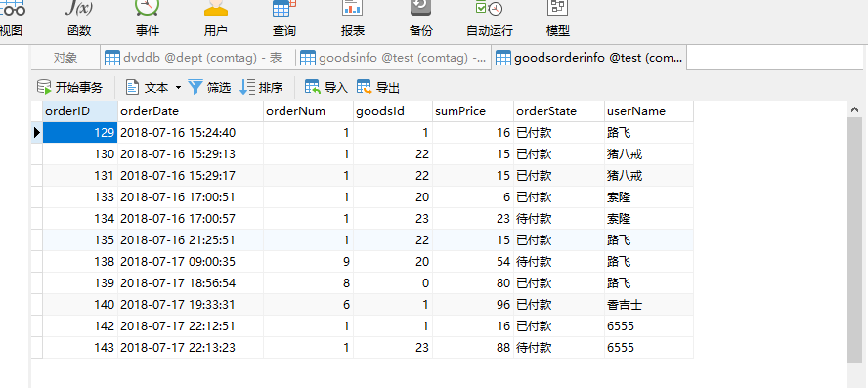
Task: Click the orderID column header
Action: [80, 111]
